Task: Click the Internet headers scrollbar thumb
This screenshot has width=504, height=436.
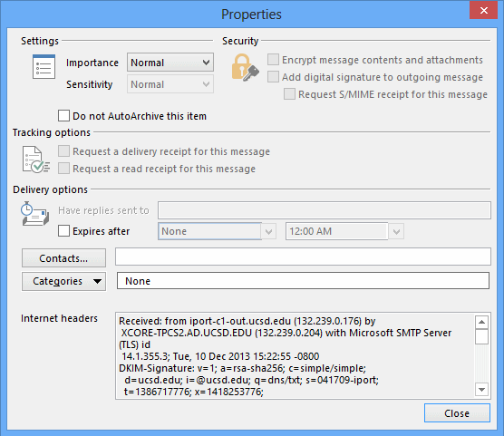Action: click(481, 336)
